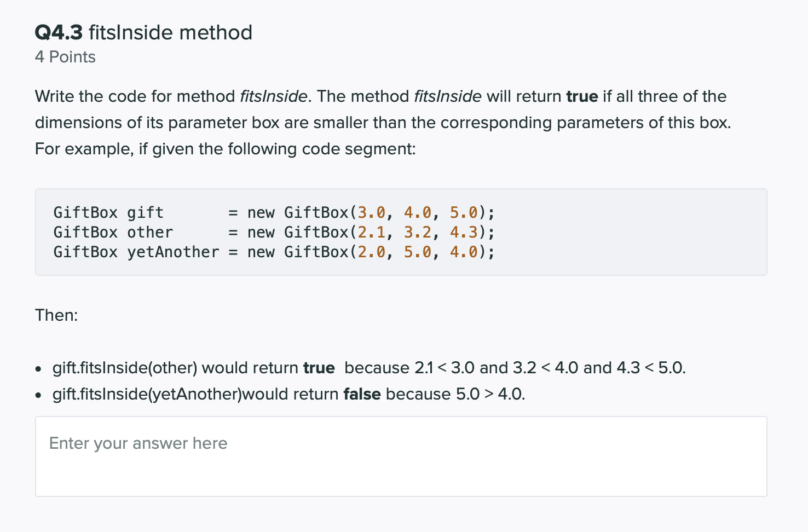Click the gift.fitsInside(yetAnother) bullet text
This screenshot has height=532, width=808.
[288, 394]
